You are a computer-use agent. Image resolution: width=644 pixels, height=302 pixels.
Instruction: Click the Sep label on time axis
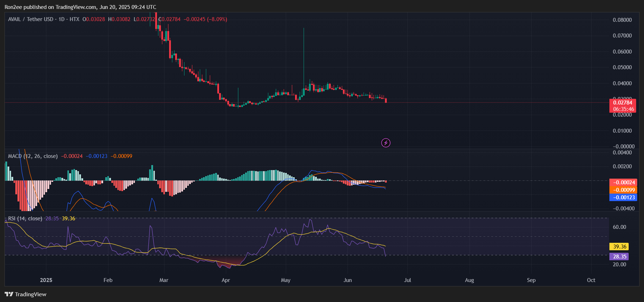[531, 280]
